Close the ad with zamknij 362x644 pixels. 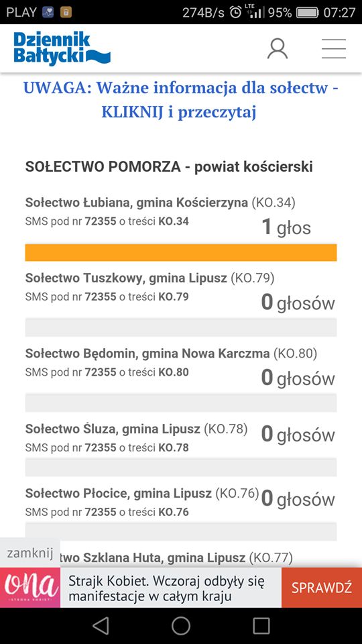[30, 553]
